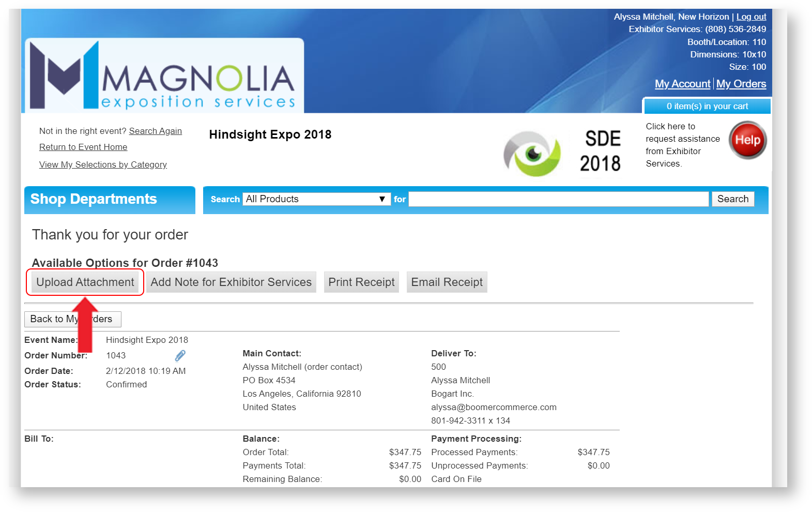812x512 pixels.
Task: Click the paperclip attachment icon
Action: [x=180, y=356]
